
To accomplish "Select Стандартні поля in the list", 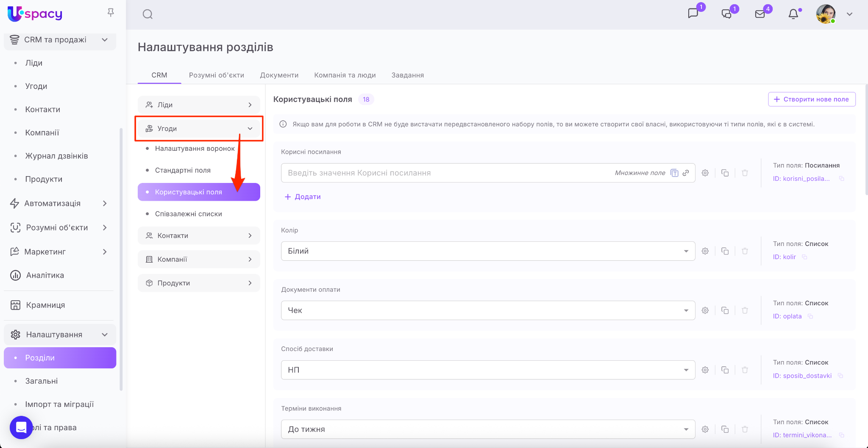I will tap(183, 170).
